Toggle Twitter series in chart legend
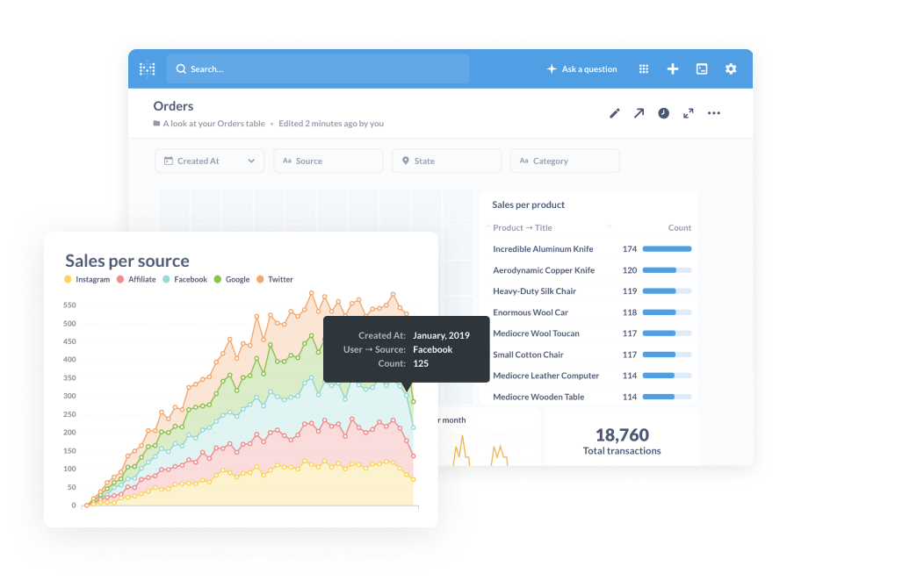 (x=276, y=280)
